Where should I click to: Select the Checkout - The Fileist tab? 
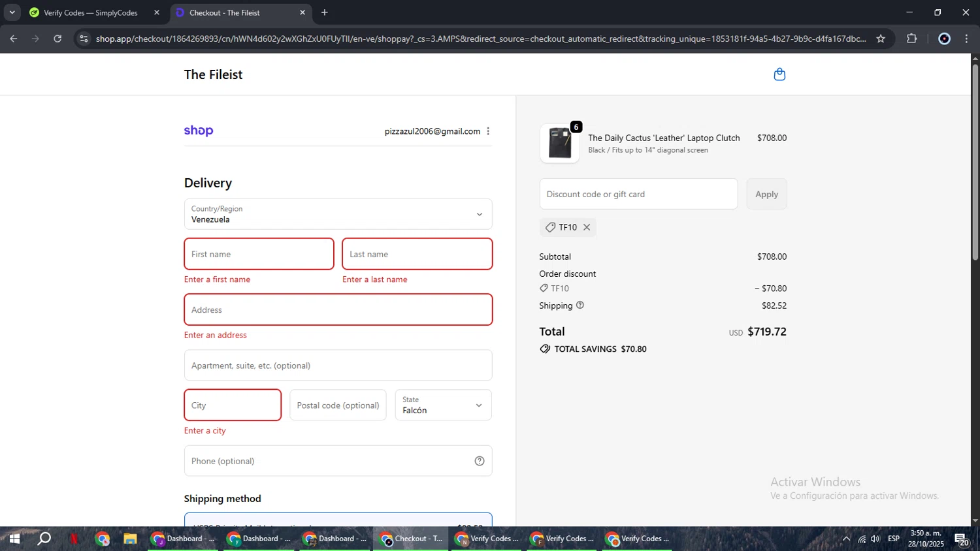tap(240, 12)
